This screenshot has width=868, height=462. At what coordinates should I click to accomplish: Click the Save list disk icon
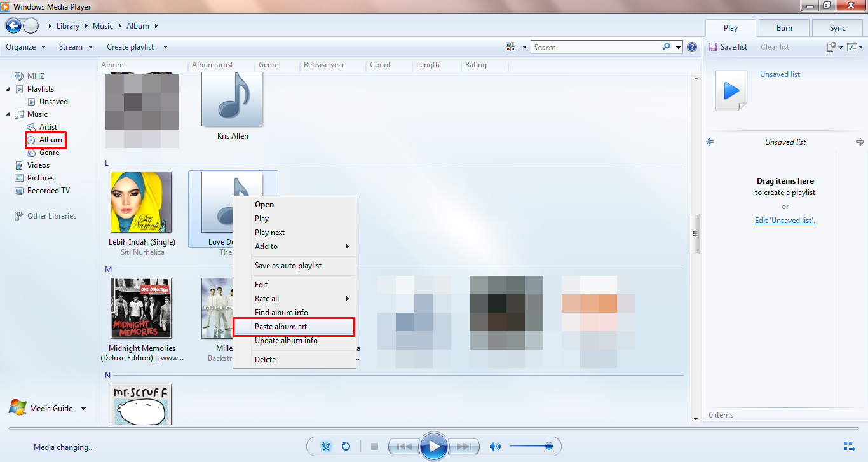pos(713,47)
